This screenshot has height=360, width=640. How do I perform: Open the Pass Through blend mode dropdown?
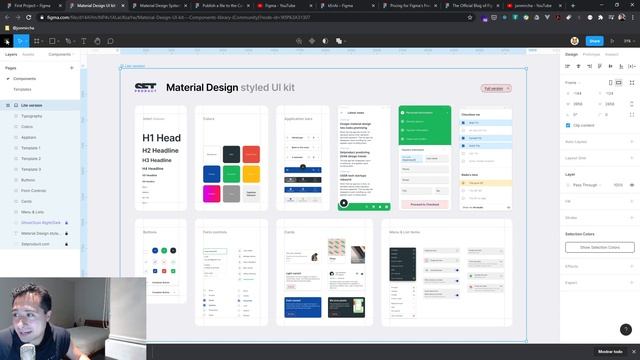pyautogui.click(x=586, y=185)
